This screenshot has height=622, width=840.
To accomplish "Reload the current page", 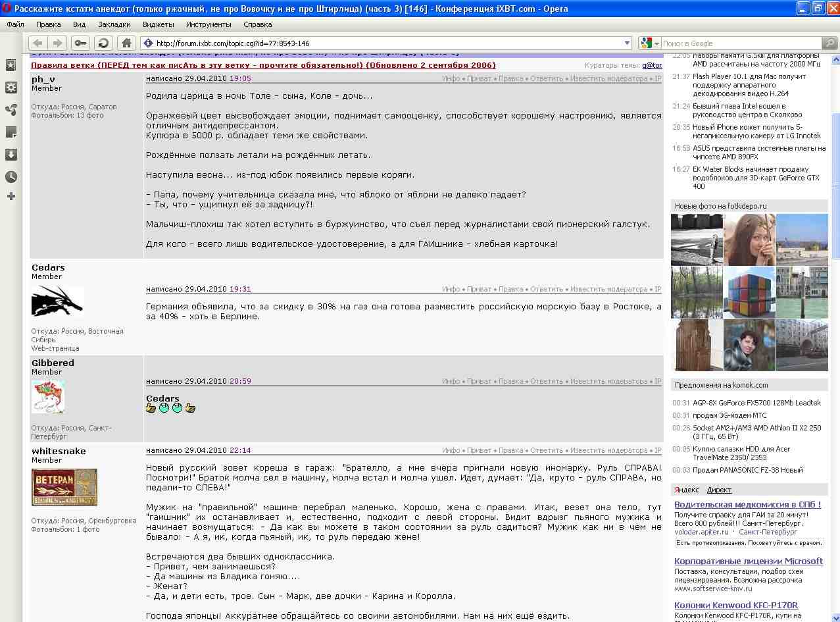I will click(103, 43).
